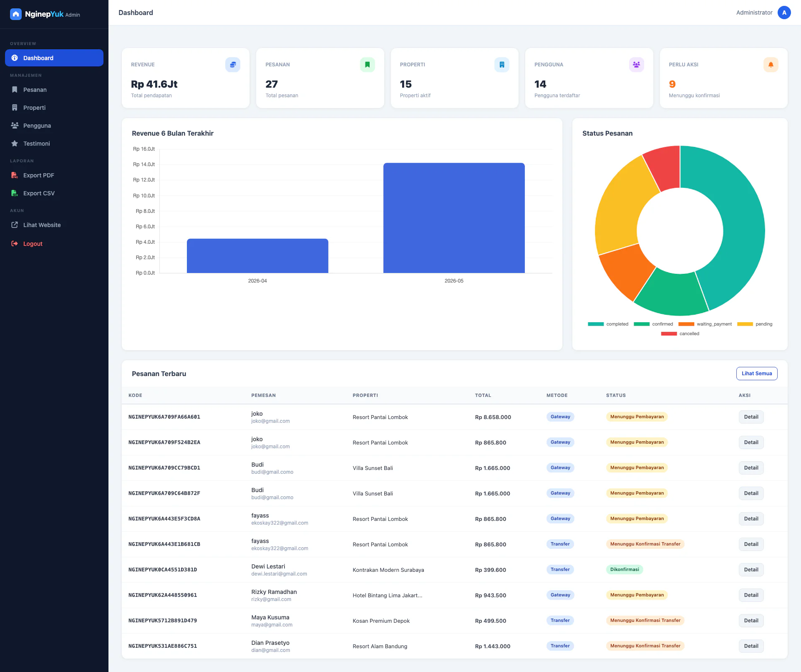The image size is (801, 672).
Task: Click the Properti building icon in sidebar
Action: (15, 107)
